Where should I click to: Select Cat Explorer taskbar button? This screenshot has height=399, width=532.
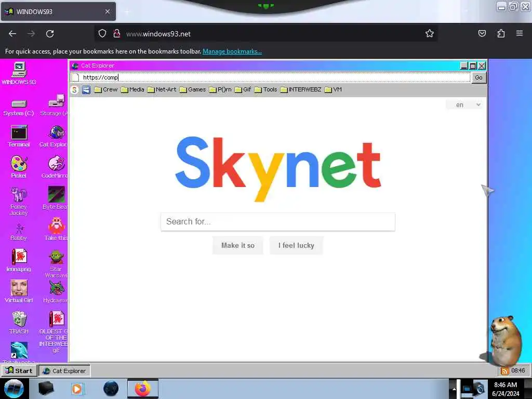click(x=64, y=371)
